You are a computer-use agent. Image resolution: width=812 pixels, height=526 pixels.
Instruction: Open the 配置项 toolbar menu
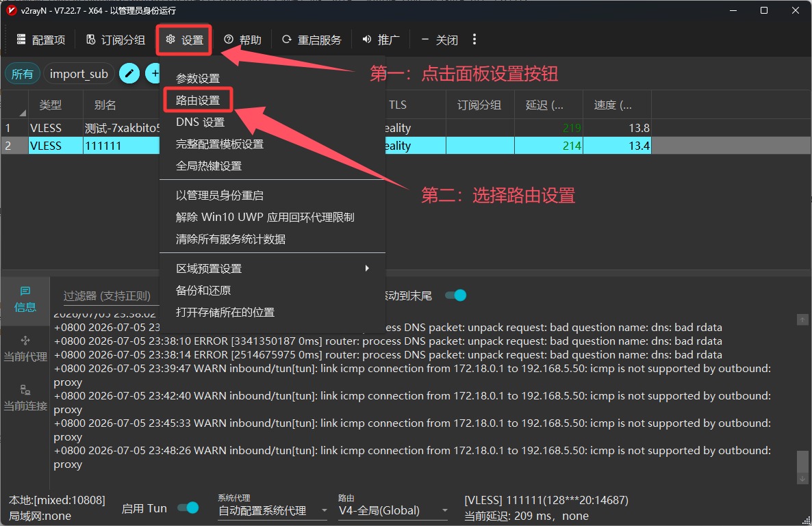40,40
